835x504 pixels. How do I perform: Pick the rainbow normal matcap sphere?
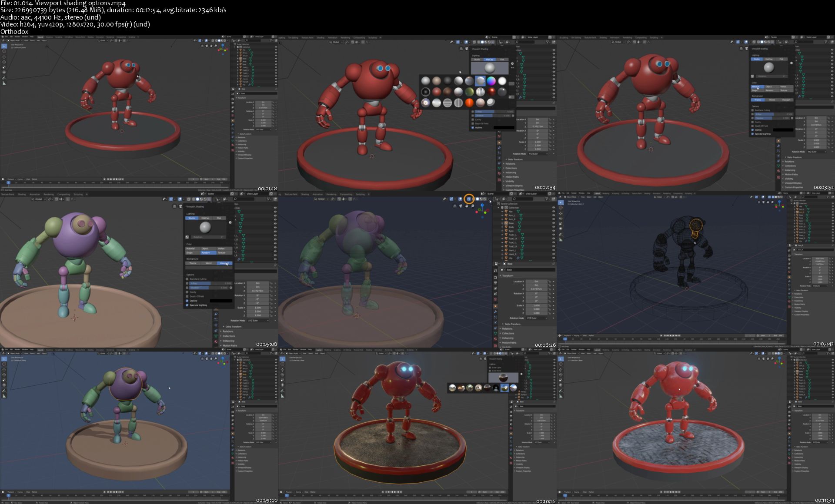click(491, 81)
